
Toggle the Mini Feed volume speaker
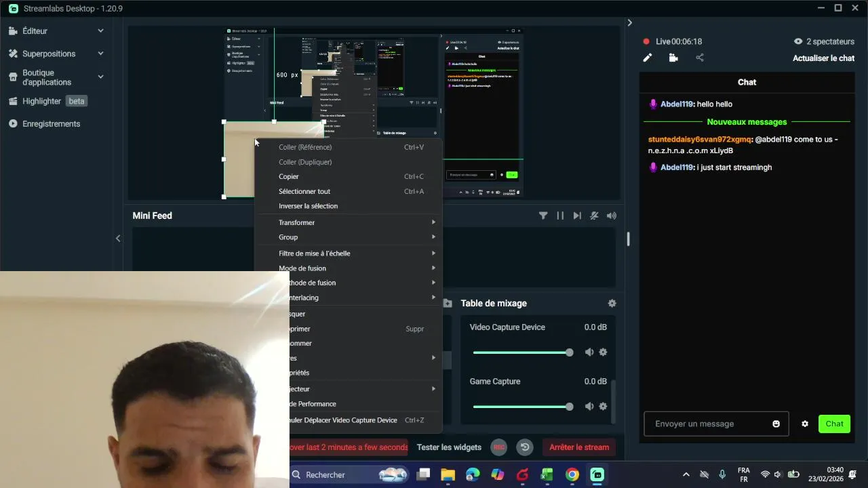point(612,216)
